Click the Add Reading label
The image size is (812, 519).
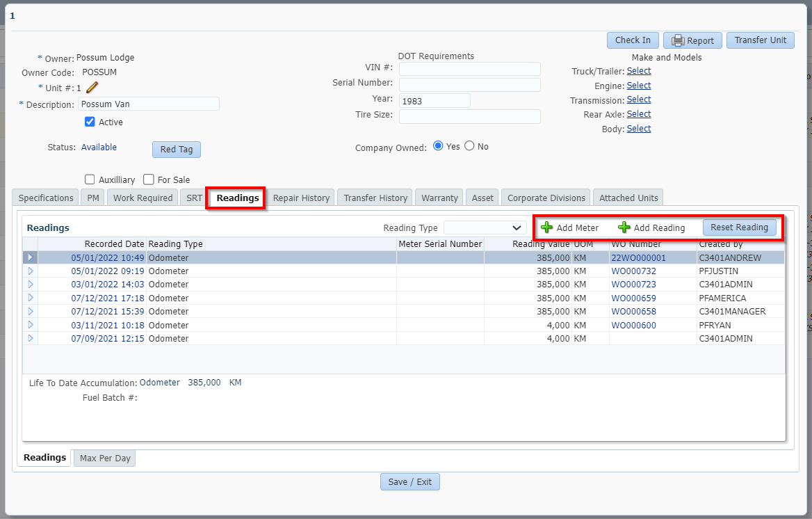[x=659, y=227]
